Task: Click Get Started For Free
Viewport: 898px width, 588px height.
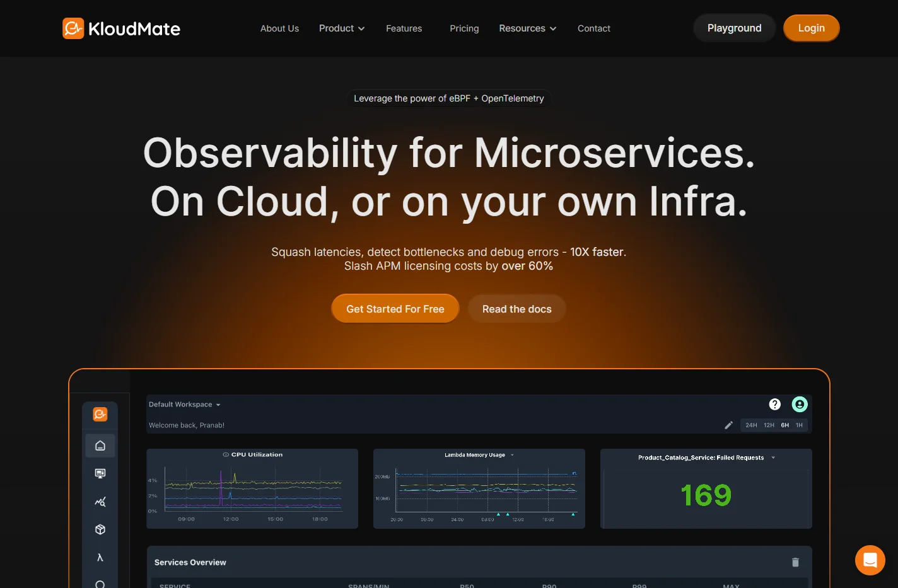Action: point(395,309)
